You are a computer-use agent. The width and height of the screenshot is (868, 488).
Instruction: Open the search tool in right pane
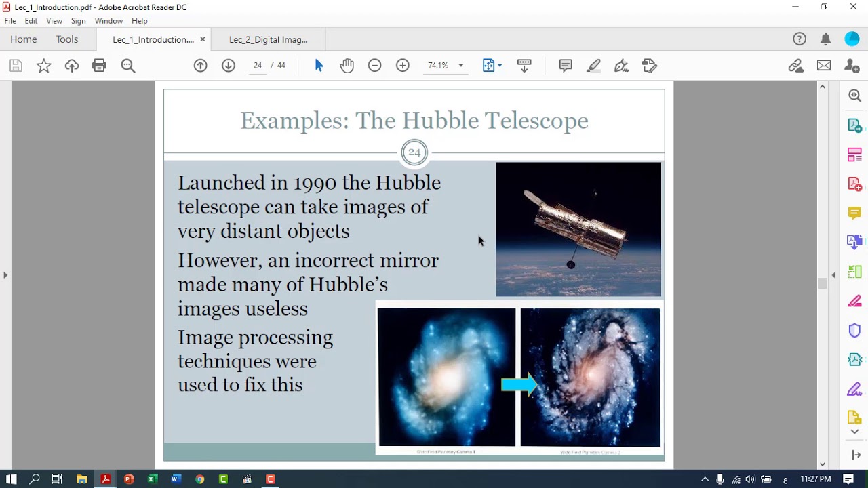point(854,96)
